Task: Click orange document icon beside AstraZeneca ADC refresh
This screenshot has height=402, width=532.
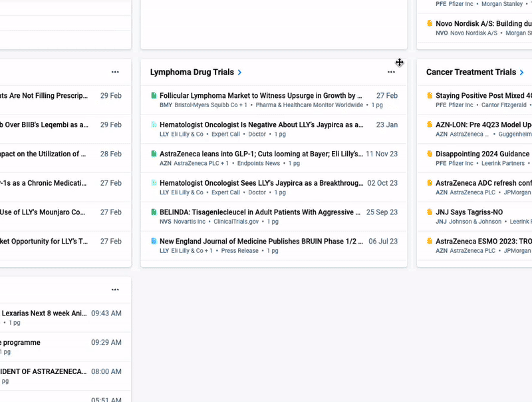Action: [x=430, y=183]
